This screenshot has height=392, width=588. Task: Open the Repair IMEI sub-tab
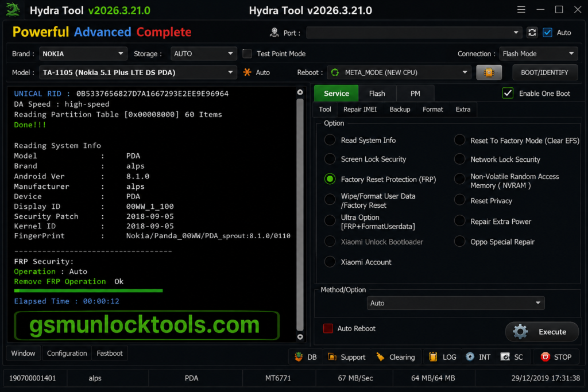coord(360,110)
